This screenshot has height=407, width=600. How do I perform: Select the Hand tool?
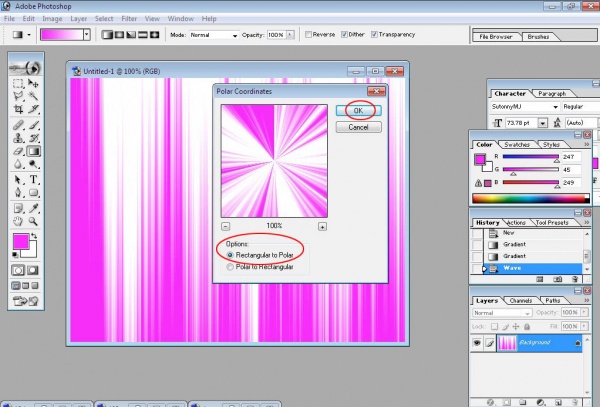[x=18, y=221]
